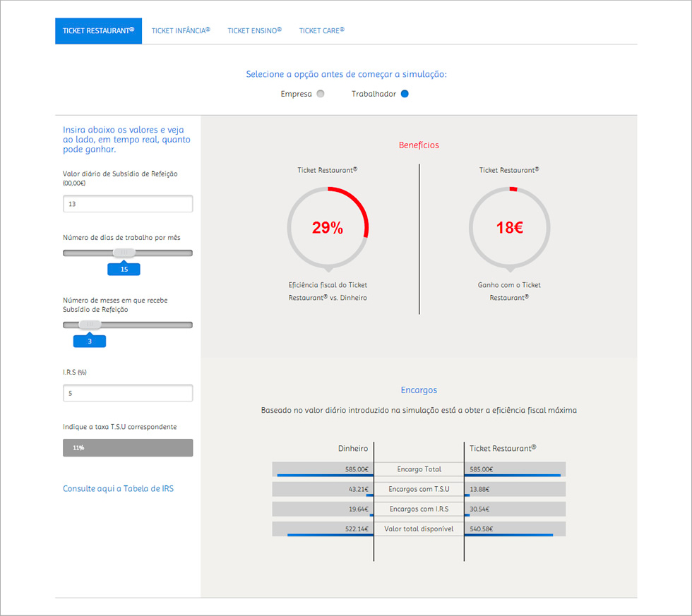Open the Consulte aqui a Tabela de IRS link
Image resolution: width=692 pixels, height=616 pixels.
click(x=118, y=488)
